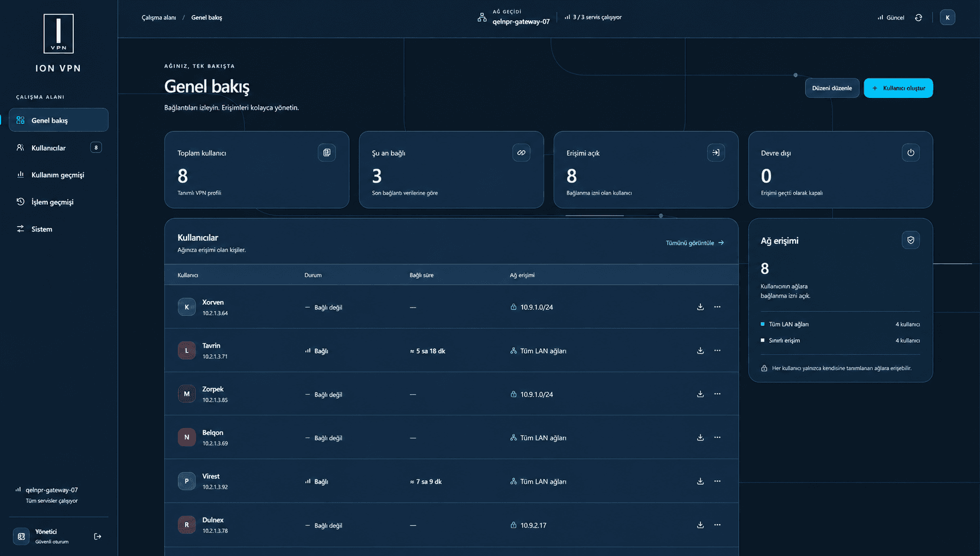
Task: Open Genel bakış in sidebar
Action: [58, 120]
